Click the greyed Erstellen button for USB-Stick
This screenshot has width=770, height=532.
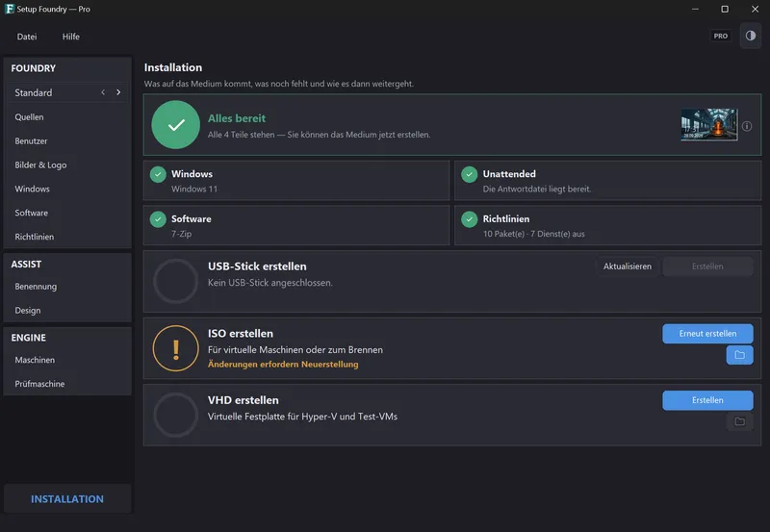point(707,266)
